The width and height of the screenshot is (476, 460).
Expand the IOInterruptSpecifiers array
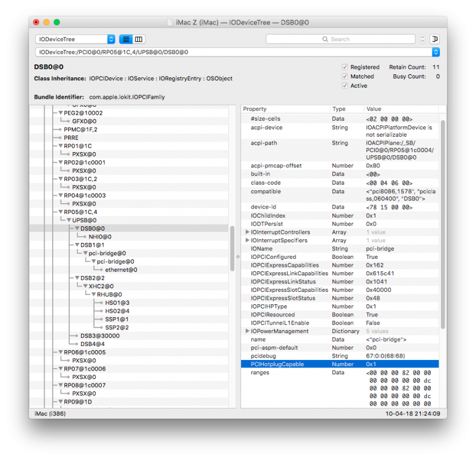[x=247, y=240]
